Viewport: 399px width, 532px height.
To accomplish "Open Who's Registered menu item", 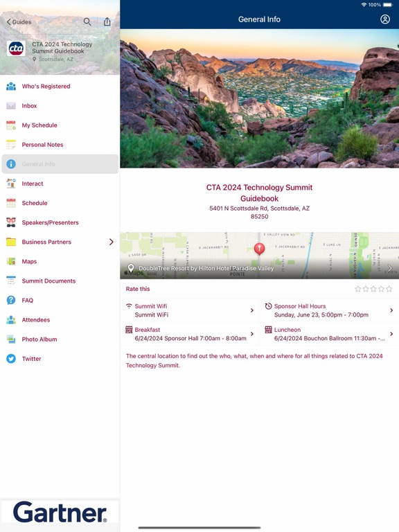I will point(60,86).
